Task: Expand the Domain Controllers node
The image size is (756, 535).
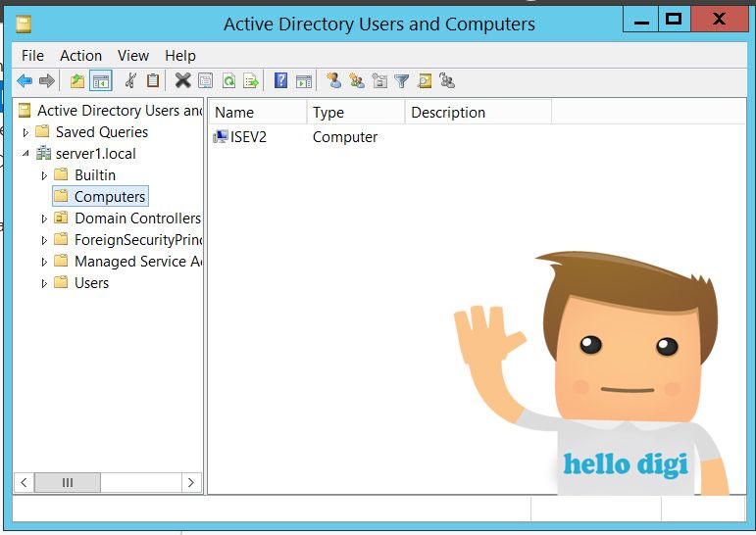Action: pyautogui.click(x=44, y=219)
